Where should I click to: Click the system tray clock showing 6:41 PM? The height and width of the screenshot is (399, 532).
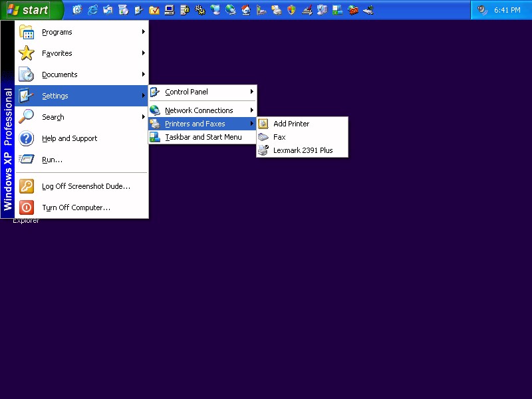point(507,10)
